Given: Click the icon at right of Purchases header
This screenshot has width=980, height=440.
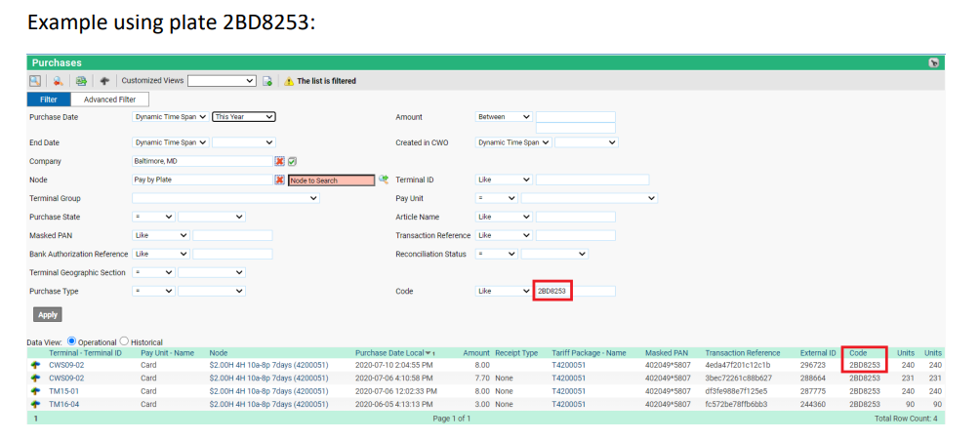Looking at the screenshot, I should tap(934, 62).
